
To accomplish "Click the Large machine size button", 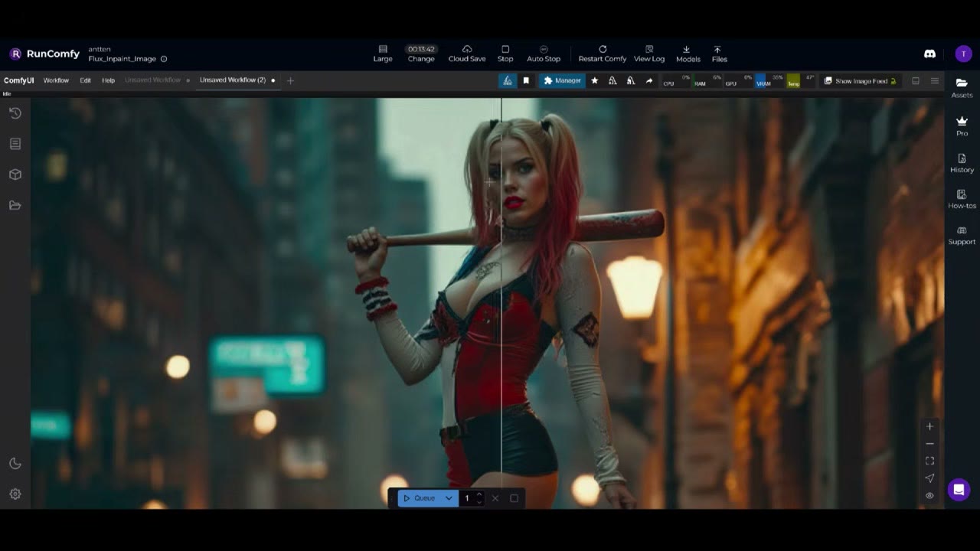I will (383, 54).
